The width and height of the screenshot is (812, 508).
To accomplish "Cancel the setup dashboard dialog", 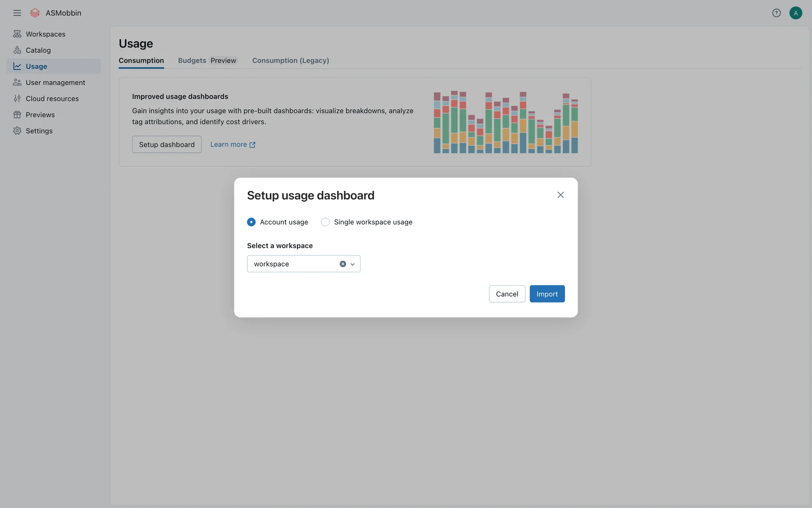I will [x=507, y=294].
